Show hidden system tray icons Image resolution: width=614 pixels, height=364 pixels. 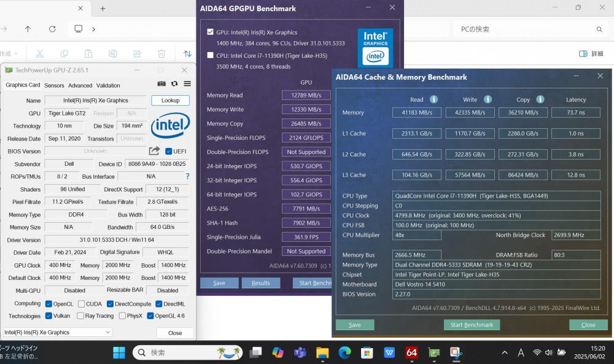(x=505, y=353)
